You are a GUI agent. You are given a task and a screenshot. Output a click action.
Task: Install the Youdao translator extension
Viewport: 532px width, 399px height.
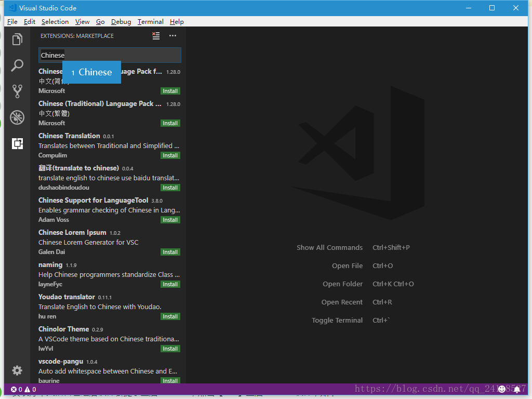click(x=170, y=316)
